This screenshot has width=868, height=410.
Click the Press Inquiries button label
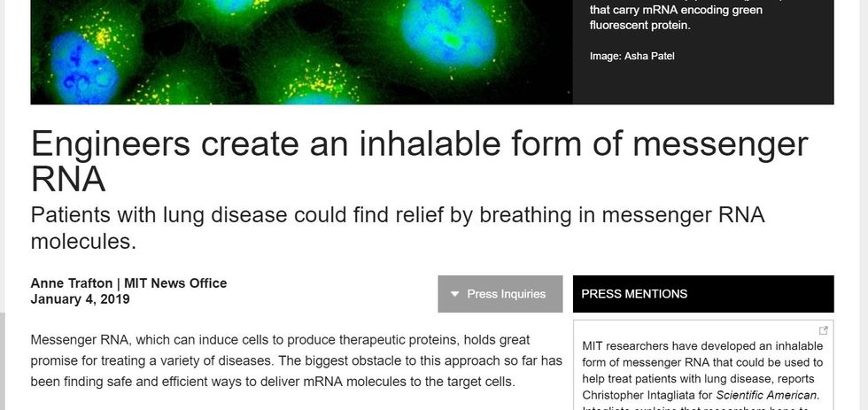506,294
